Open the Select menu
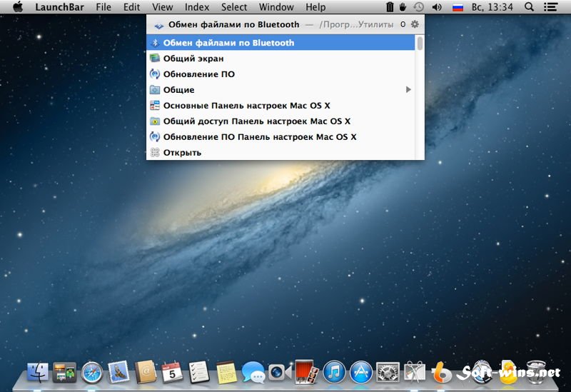This screenshot has height=392, width=571. point(234,7)
